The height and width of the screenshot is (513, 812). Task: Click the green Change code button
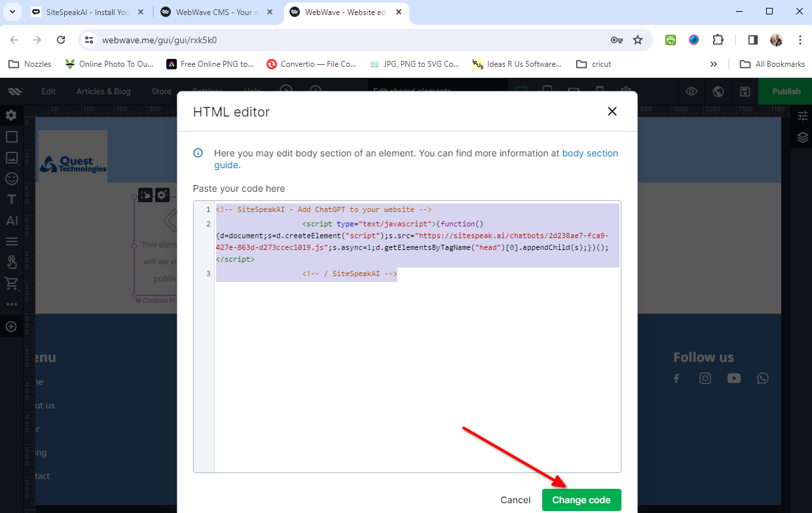pyautogui.click(x=581, y=500)
